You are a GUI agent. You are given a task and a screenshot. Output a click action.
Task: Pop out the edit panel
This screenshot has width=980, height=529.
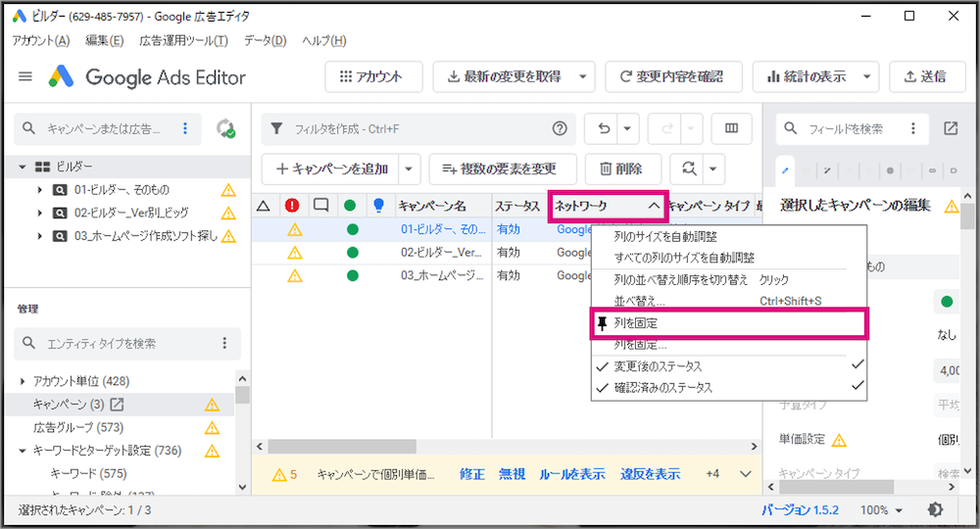(951, 128)
